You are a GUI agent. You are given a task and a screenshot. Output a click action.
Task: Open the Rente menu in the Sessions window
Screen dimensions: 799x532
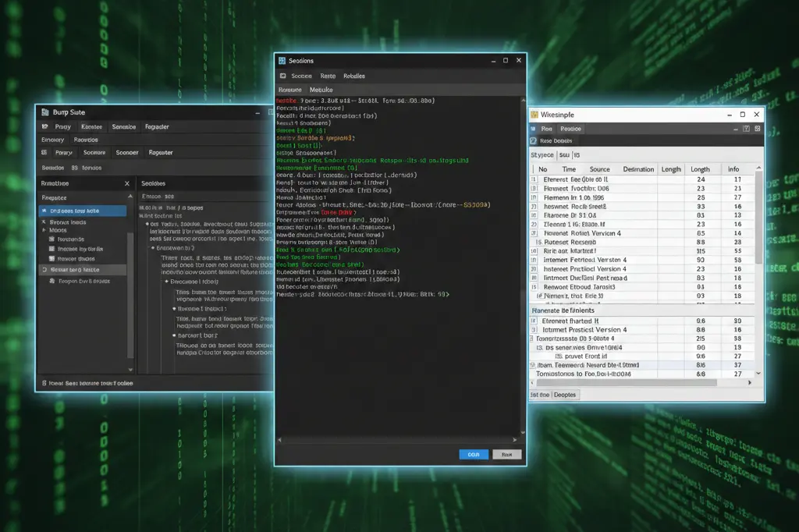326,76
